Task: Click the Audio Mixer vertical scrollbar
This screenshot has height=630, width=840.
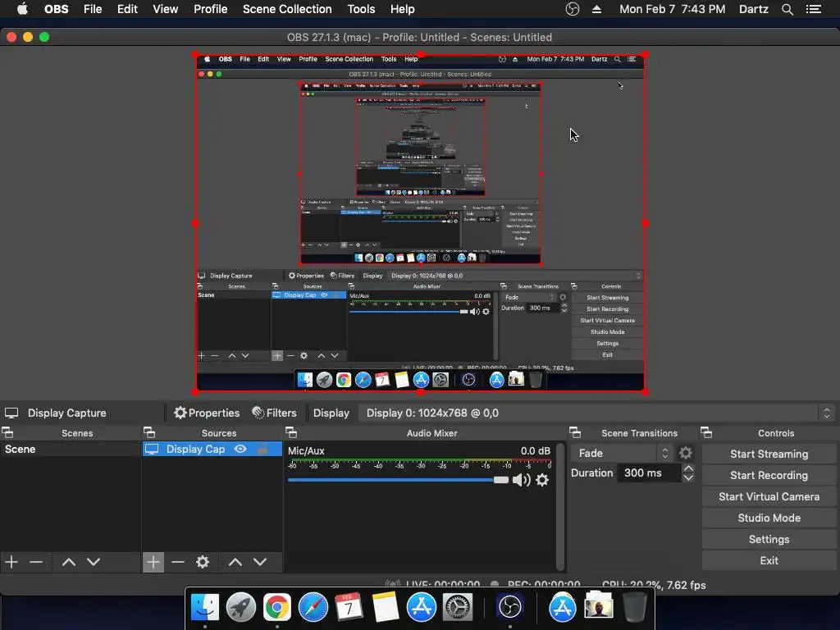Action: (x=560, y=506)
